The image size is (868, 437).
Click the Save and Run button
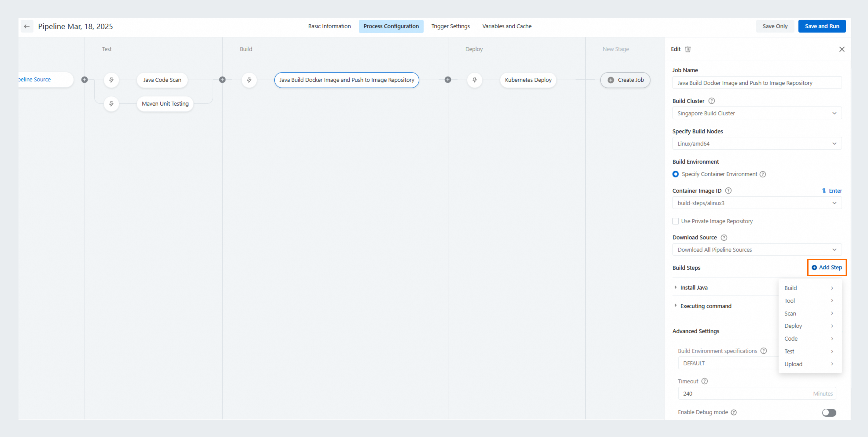click(x=822, y=26)
